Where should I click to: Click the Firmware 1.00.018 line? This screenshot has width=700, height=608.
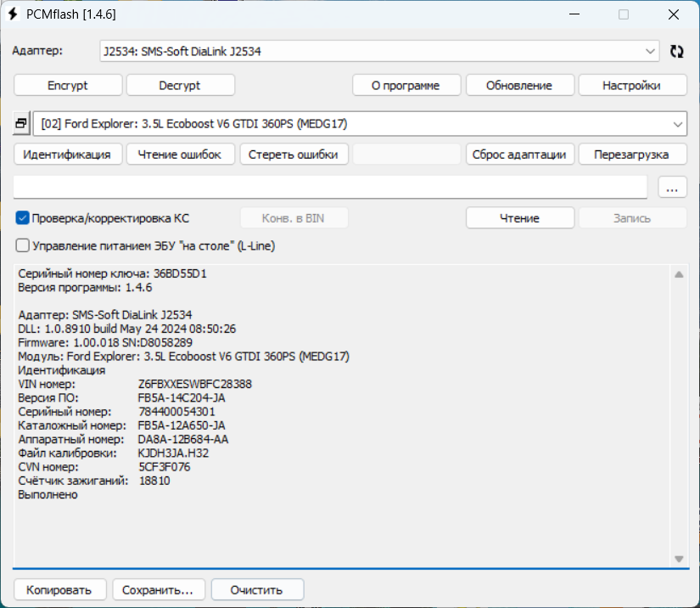pyautogui.click(x=105, y=343)
